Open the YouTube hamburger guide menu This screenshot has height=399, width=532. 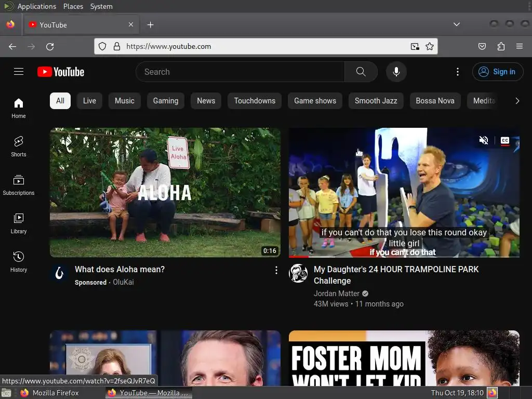(x=19, y=72)
